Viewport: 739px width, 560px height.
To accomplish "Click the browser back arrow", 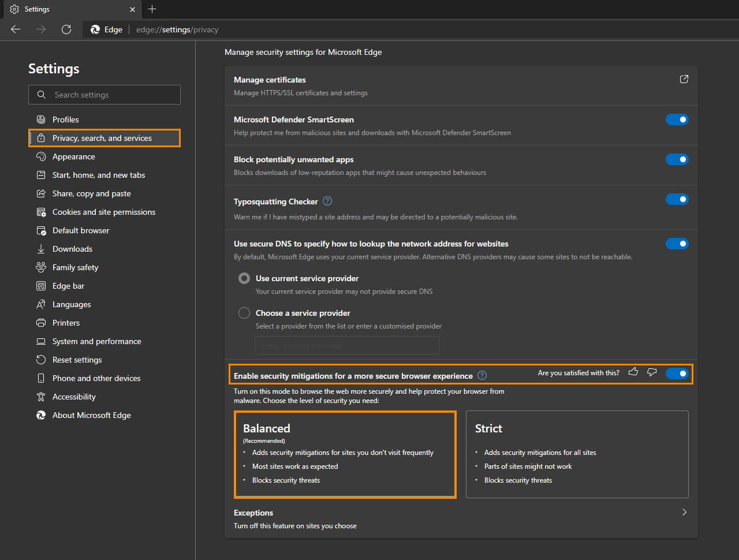I will pyautogui.click(x=16, y=29).
